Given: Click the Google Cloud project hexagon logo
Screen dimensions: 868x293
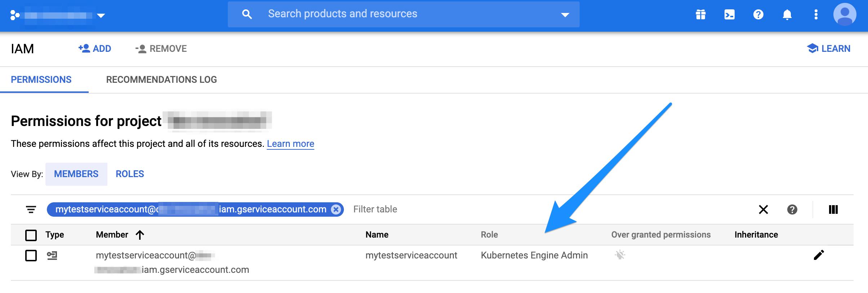Looking at the screenshot, I should [x=15, y=15].
